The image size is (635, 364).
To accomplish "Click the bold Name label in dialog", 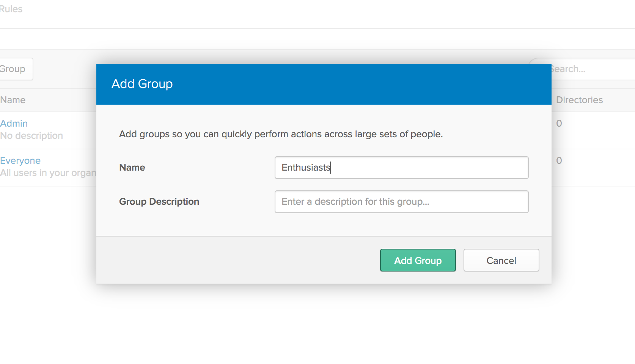I will (x=132, y=168).
